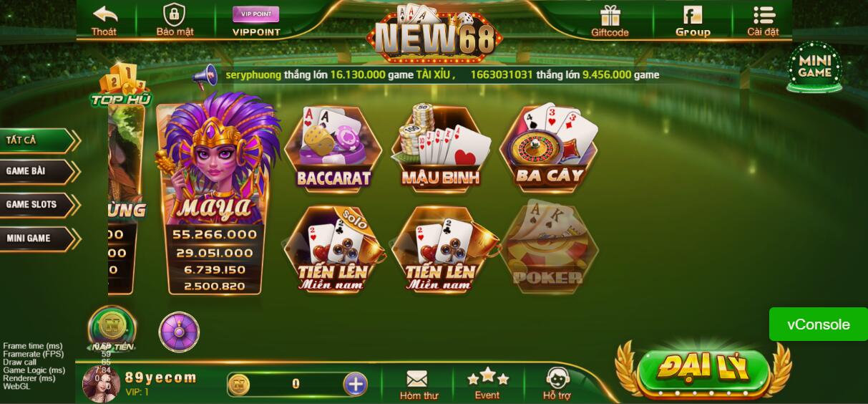Open the Poker game tile
This screenshot has width=868, height=404.
tap(549, 248)
